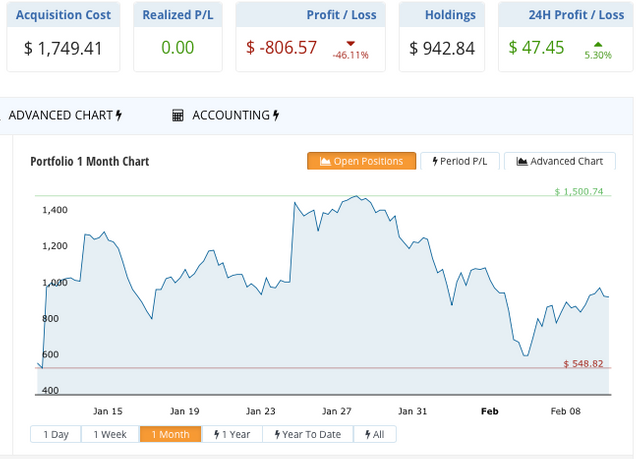This screenshot has height=459, width=640.
Task: Click the lightning bolt after Advanced Chart tab
Action: point(120,116)
